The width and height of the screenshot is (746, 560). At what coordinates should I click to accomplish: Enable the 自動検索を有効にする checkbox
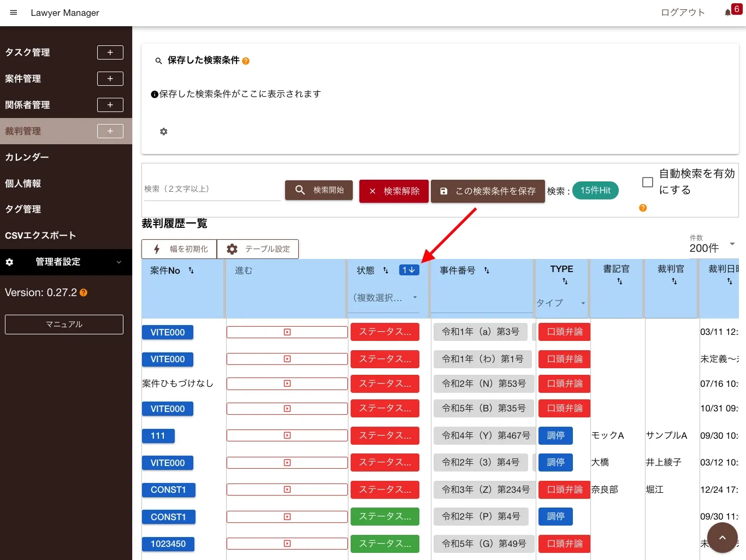[648, 182]
